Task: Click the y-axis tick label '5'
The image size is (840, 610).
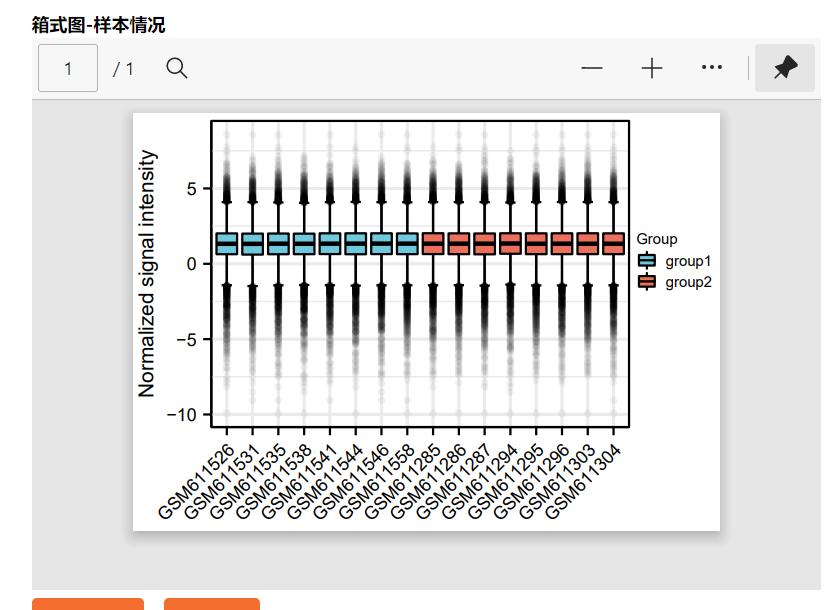Action: click(x=192, y=189)
